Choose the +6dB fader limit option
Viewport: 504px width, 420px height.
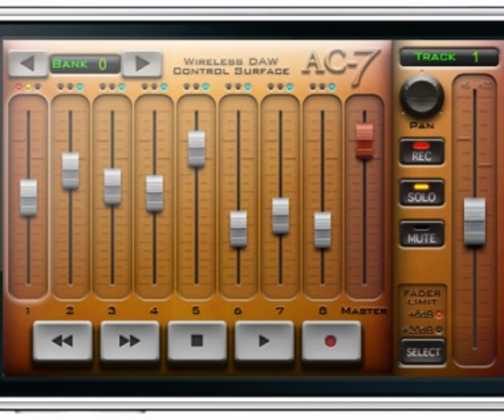(x=438, y=314)
